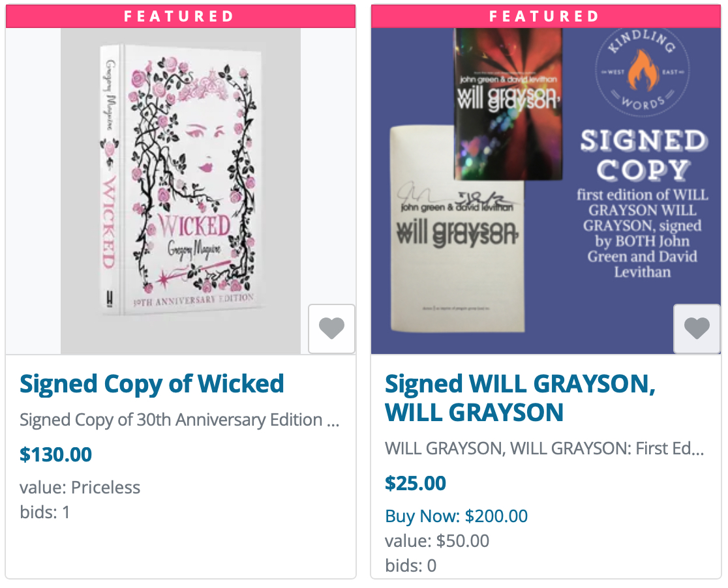Click Featured banner above Wicked listing
This screenshot has height=588, width=728.
(x=180, y=16)
